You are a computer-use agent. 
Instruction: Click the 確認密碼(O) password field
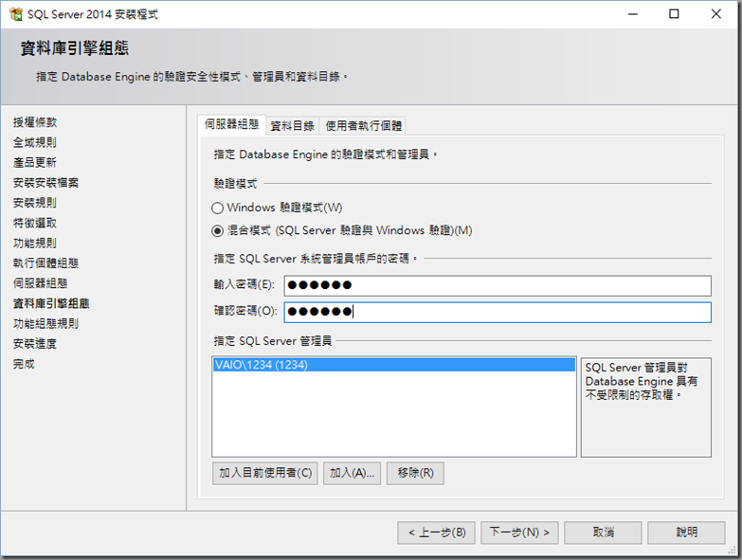click(498, 312)
